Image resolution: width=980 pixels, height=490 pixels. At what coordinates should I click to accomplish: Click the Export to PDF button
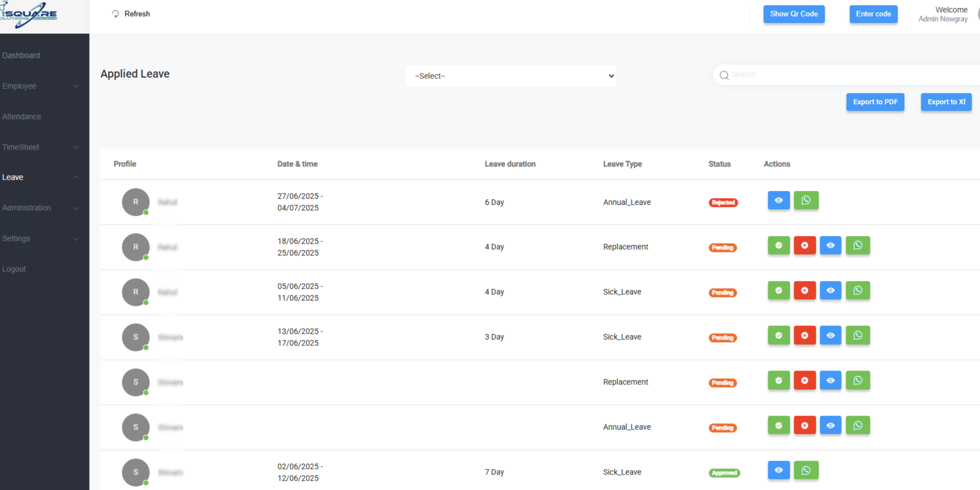875,102
